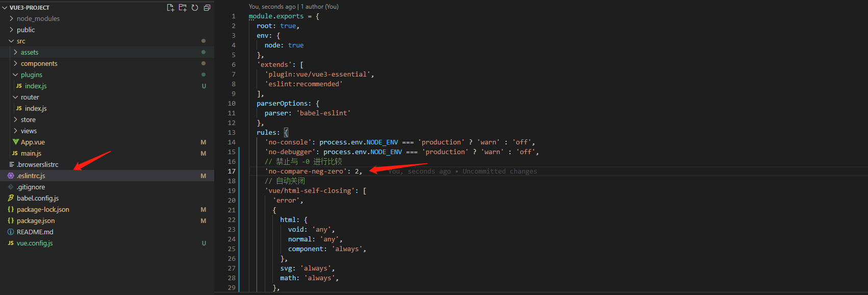The width and height of the screenshot is (868, 295).
Task: Click the U status badge on vue.config.js
Action: pos(204,243)
